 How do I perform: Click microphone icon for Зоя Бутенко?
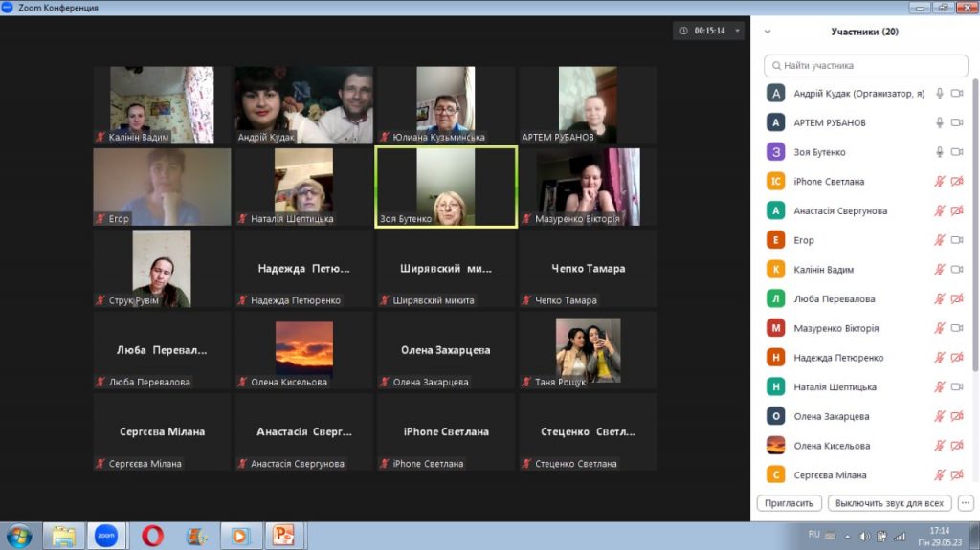pos(940,152)
